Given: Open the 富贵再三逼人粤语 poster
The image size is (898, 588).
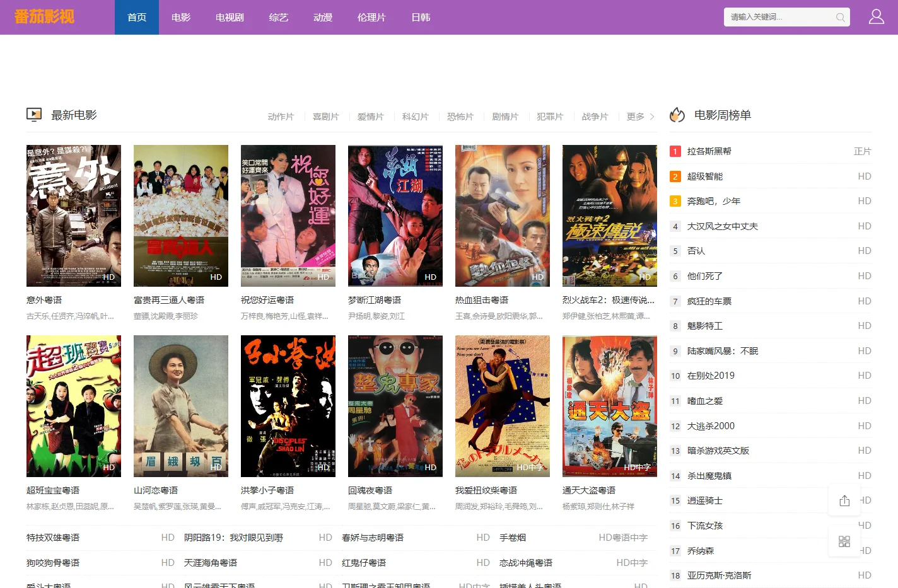Looking at the screenshot, I should (181, 216).
